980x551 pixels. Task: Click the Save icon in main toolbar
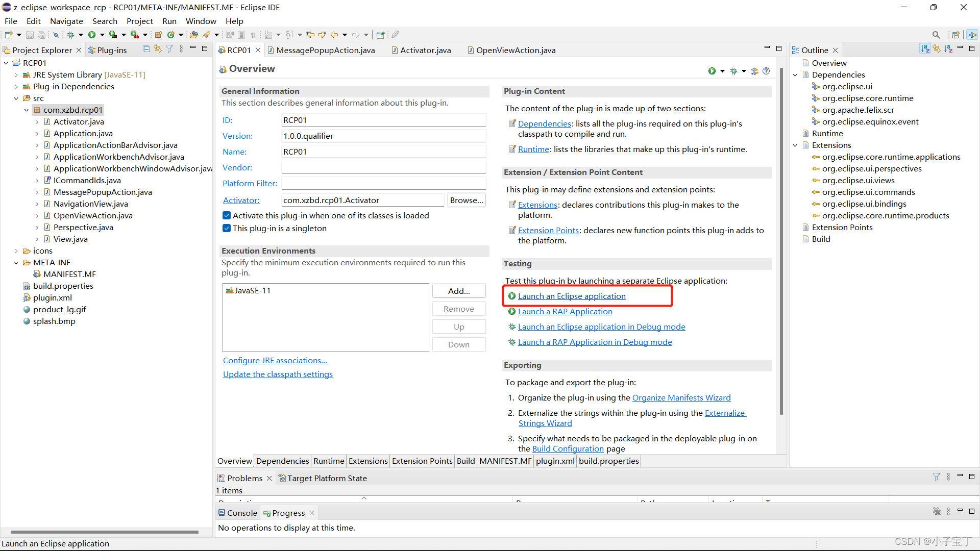[x=30, y=35]
